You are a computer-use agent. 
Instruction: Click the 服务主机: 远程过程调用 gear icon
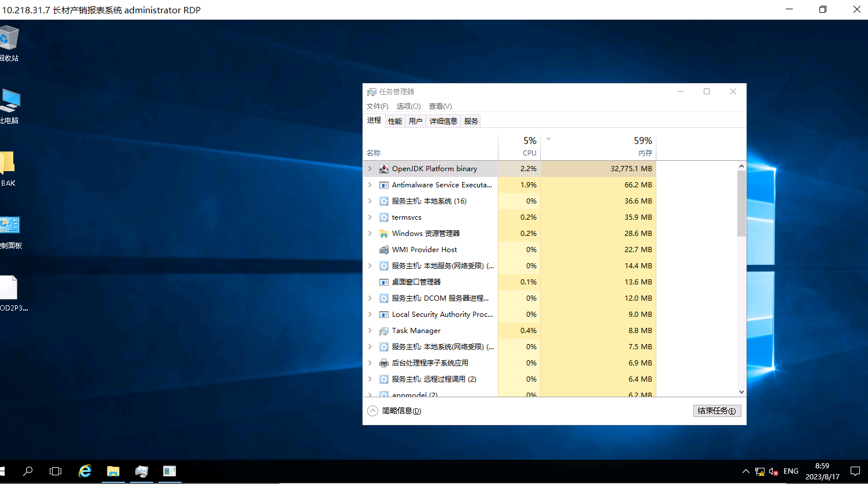(384, 379)
